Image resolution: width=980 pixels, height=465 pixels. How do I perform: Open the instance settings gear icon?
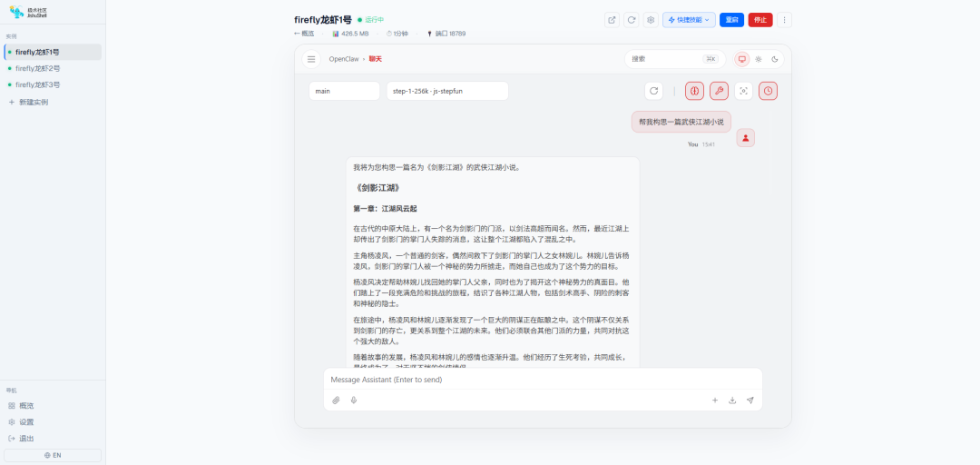pyautogui.click(x=651, y=20)
